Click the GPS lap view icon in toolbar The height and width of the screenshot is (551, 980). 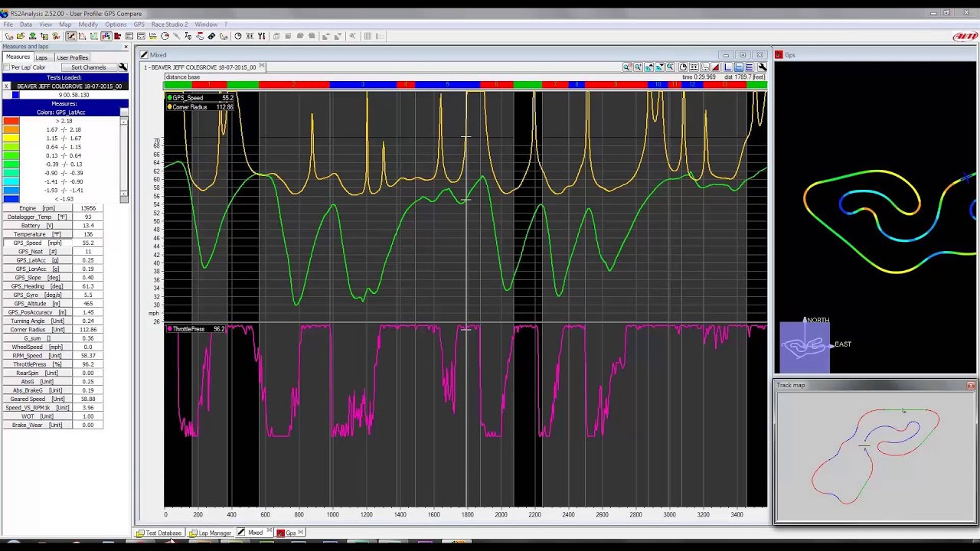106,36
